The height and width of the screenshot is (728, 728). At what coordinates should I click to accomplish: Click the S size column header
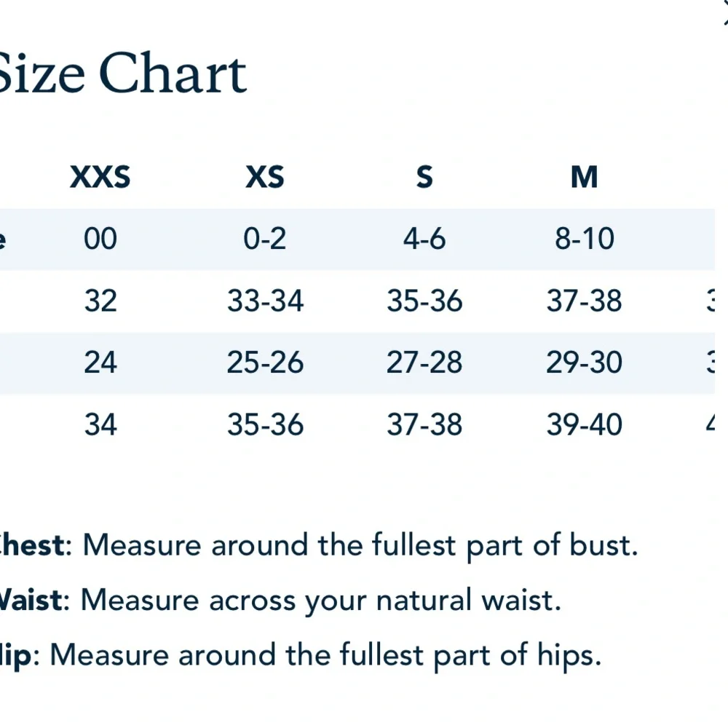tap(424, 177)
